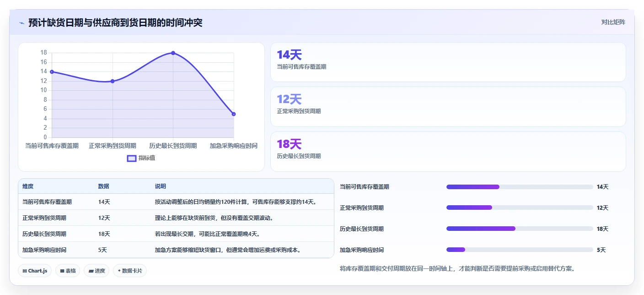Image resolution: width=644 pixels, height=295 pixels.
Task: Click the chart data point for 加急采购响应时间
Action: coord(234,114)
